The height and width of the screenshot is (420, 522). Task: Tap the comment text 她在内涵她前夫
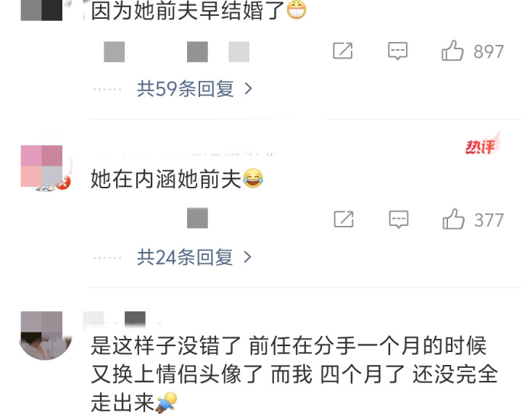pos(166,179)
